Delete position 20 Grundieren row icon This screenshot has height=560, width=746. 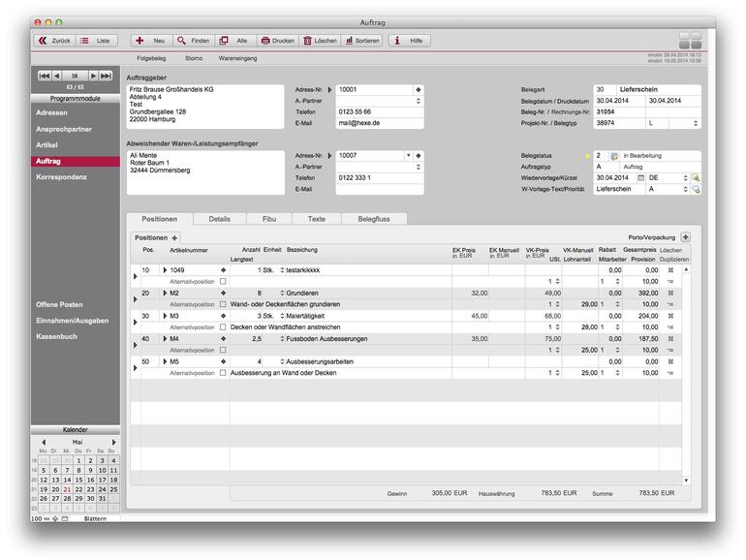(x=670, y=294)
